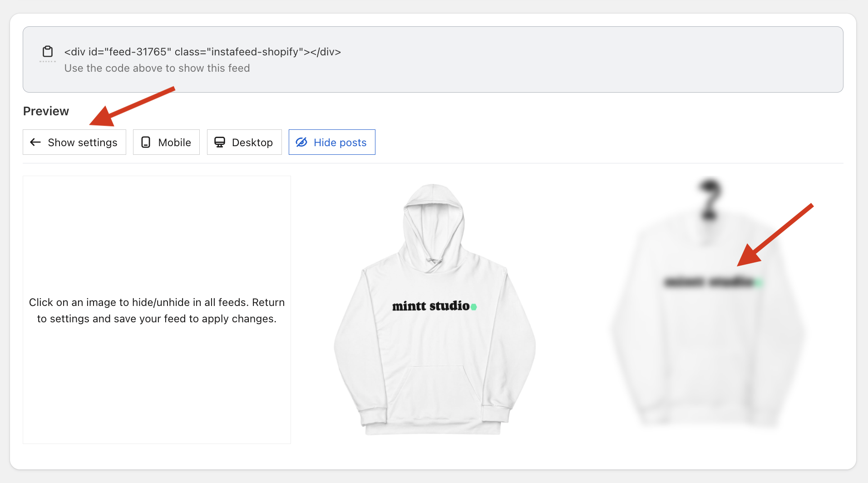
Task: Select the left arrow icon beside settings
Action: coord(35,142)
